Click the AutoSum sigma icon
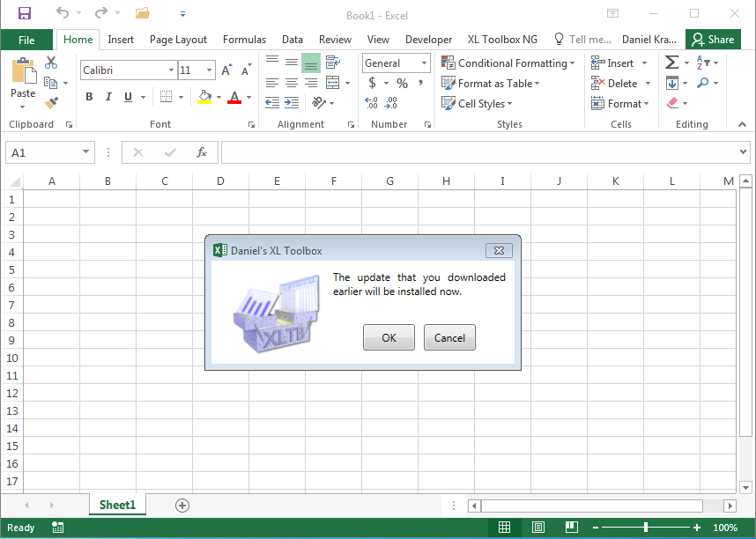Screen dimensions: 756x539 671,63
